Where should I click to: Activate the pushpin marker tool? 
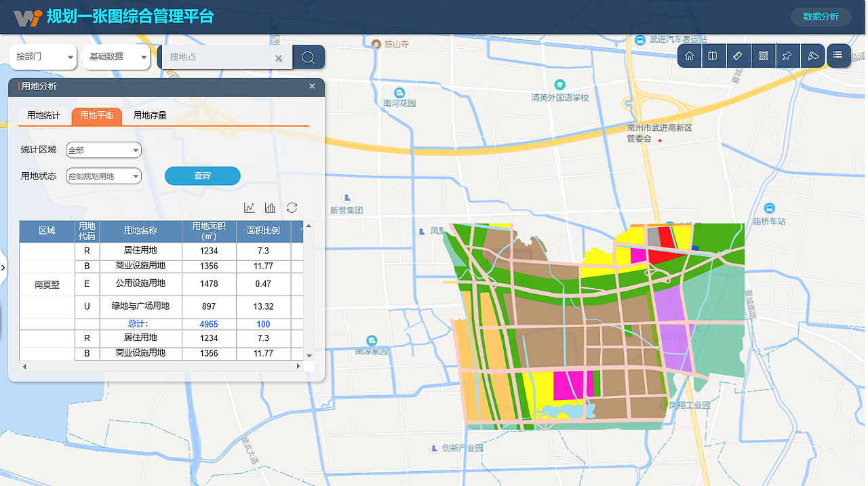point(787,56)
